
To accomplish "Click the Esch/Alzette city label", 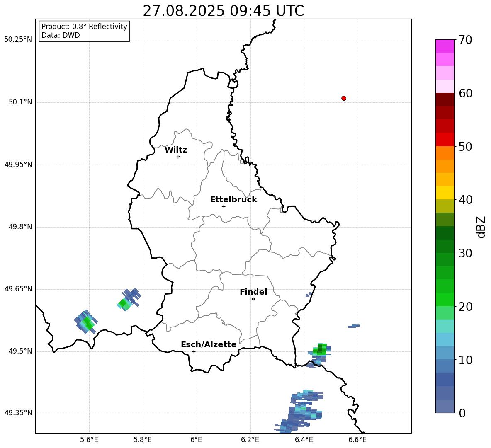I will [x=209, y=345].
